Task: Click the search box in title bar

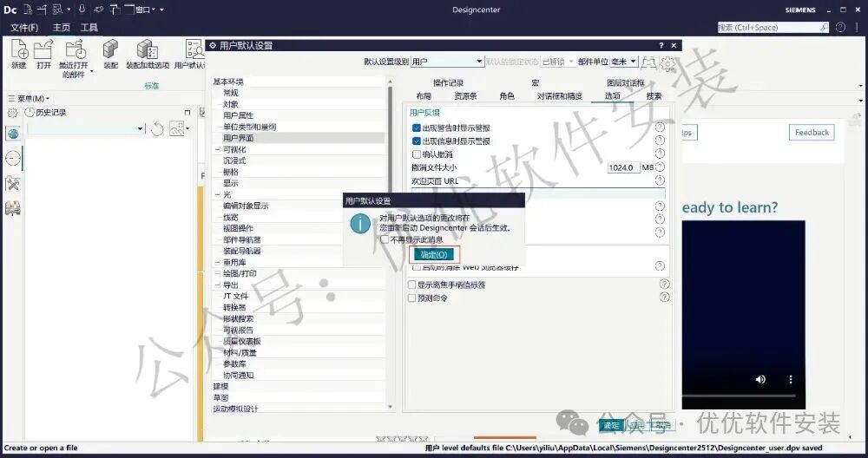Action: 773,27
